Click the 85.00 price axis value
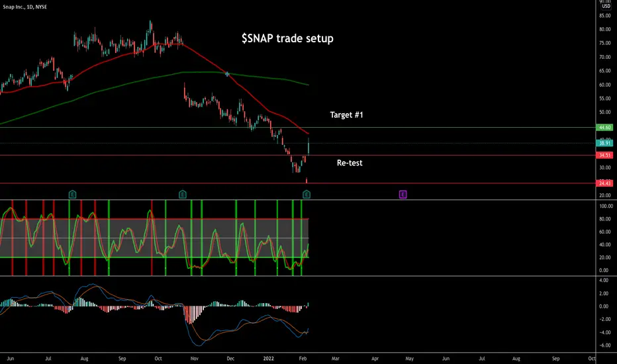This screenshot has width=617, height=364. point(605,16)
